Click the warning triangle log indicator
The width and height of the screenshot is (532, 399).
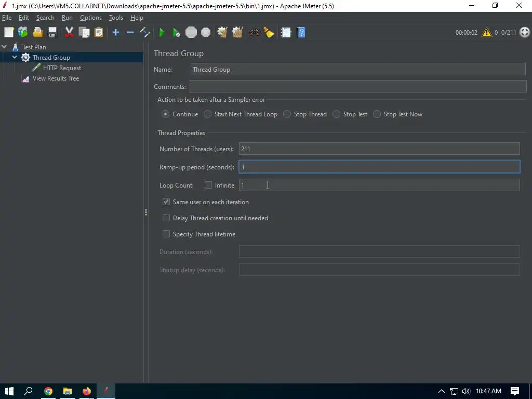coord(486,33)
